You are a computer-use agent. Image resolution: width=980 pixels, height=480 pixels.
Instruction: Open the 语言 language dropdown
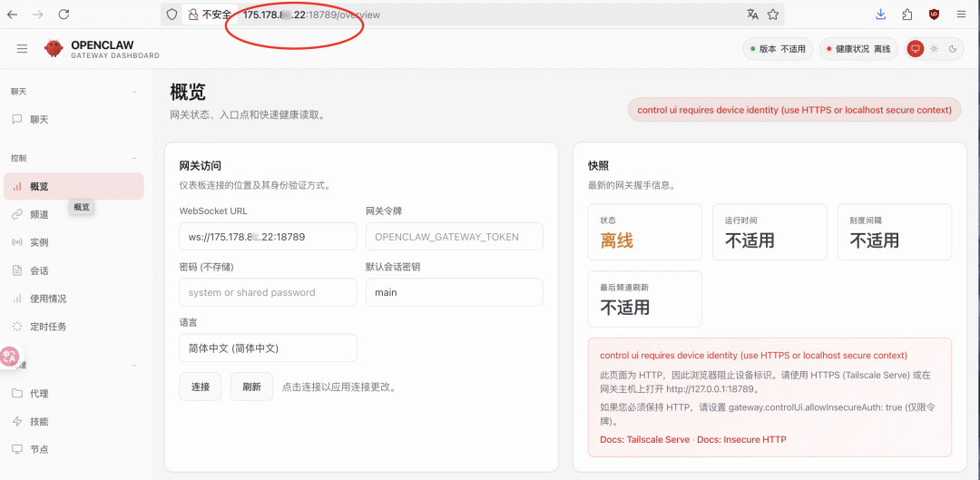click(268, 348)
